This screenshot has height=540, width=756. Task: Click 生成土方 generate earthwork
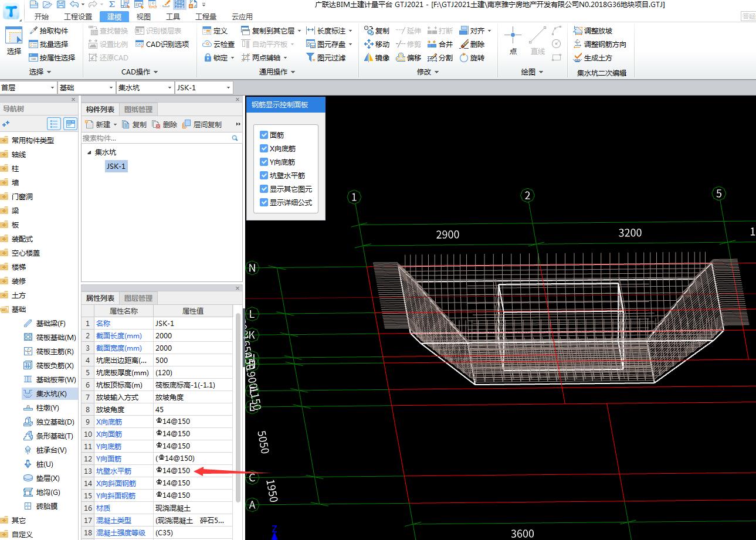point(593,57)
